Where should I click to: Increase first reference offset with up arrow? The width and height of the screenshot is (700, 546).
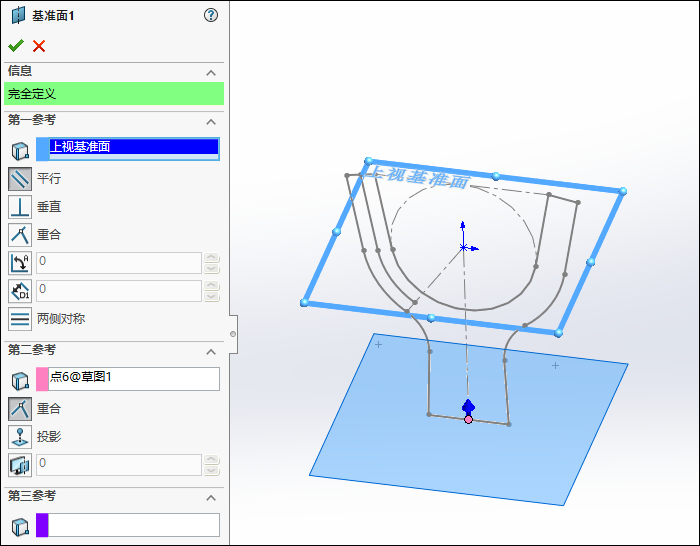point(212,286)
